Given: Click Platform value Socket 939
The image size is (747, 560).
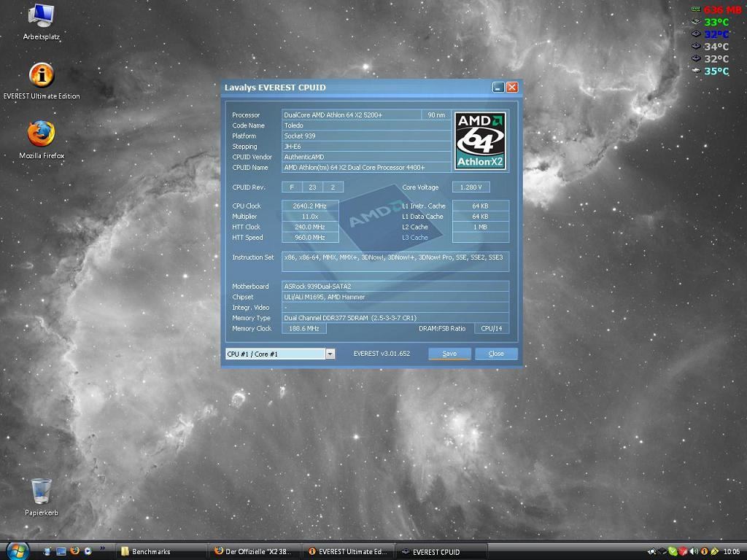Looking at the screenshot, I should coord(366,136).
